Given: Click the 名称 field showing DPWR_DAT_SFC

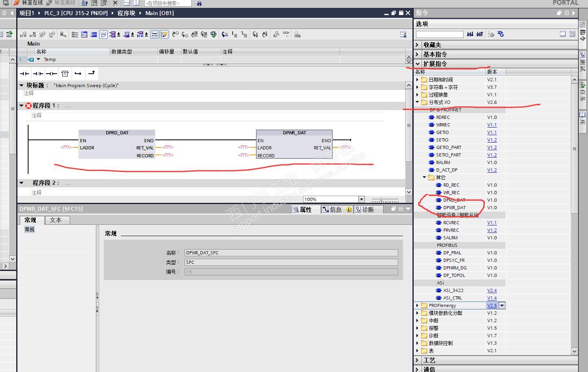Looking at the screenshot, I should tap(291, 253).
